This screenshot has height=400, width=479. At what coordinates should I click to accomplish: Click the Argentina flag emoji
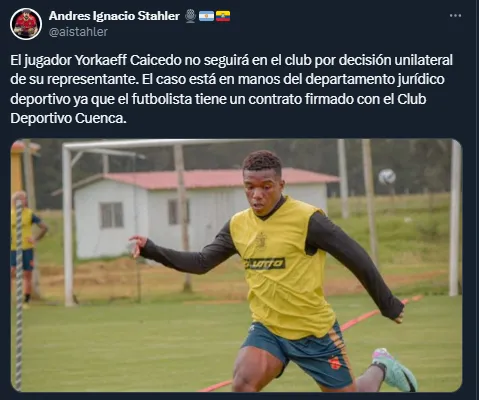point(206,16)
